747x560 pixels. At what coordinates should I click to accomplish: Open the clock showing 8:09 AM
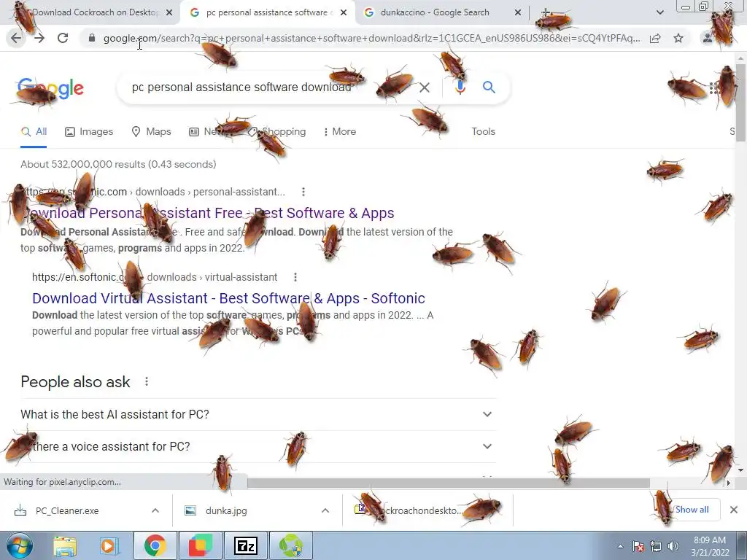point(710,546)
